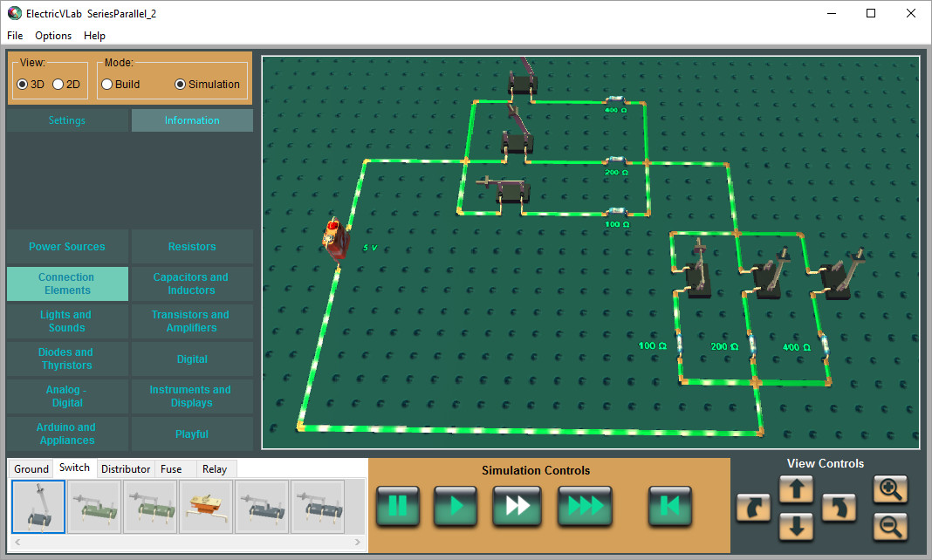Show the Settings panel
Screen dimensions: 932x560
66,120
